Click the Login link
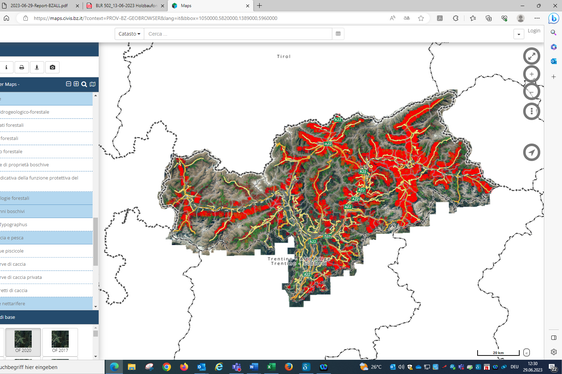Image resolution: width=562 pixels, height=374 pixels. pos(534,31)
